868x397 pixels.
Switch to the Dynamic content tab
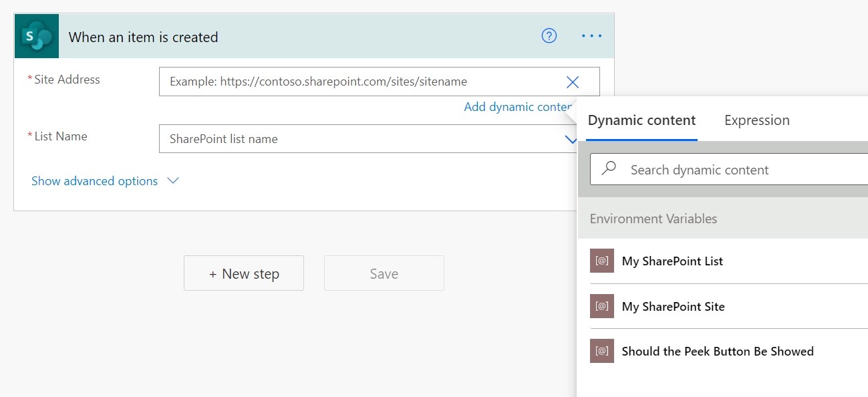641,120
